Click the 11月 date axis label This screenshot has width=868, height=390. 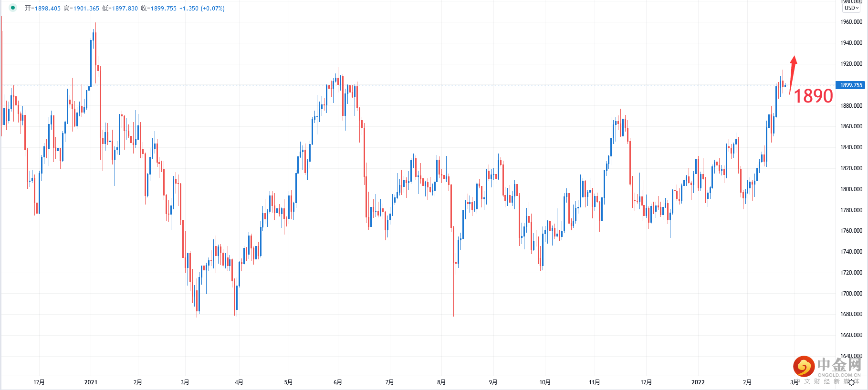pos(594,382)
